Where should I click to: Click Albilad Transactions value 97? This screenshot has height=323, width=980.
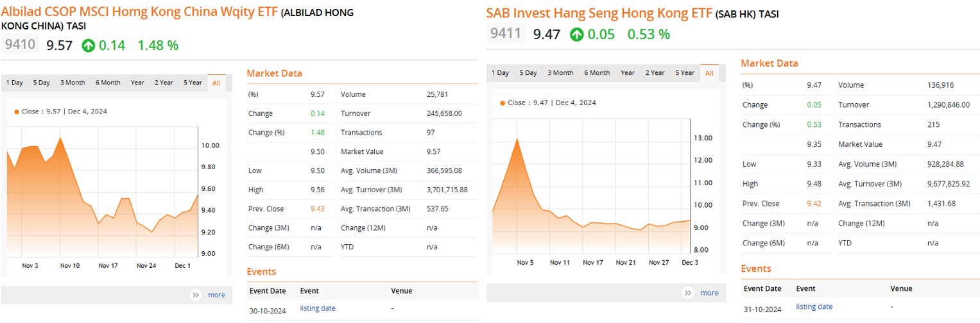pos(431,133)
